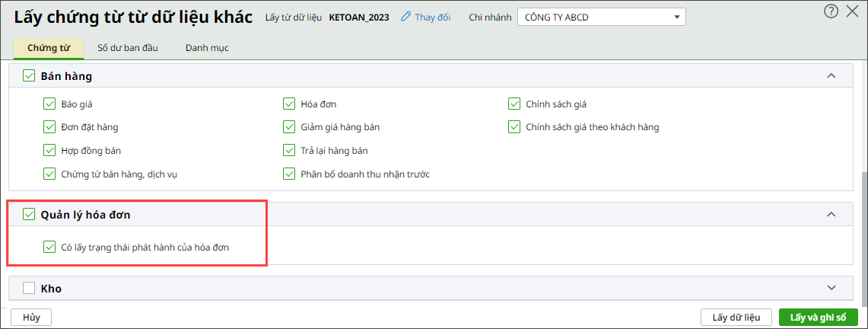Click the pencil icon beside Thay đổi
The image size is (868, 329).
[405, 18]
